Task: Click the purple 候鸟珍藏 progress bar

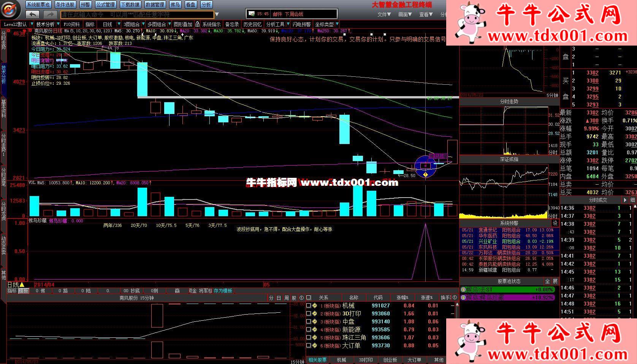Action: tap(508, 298)
